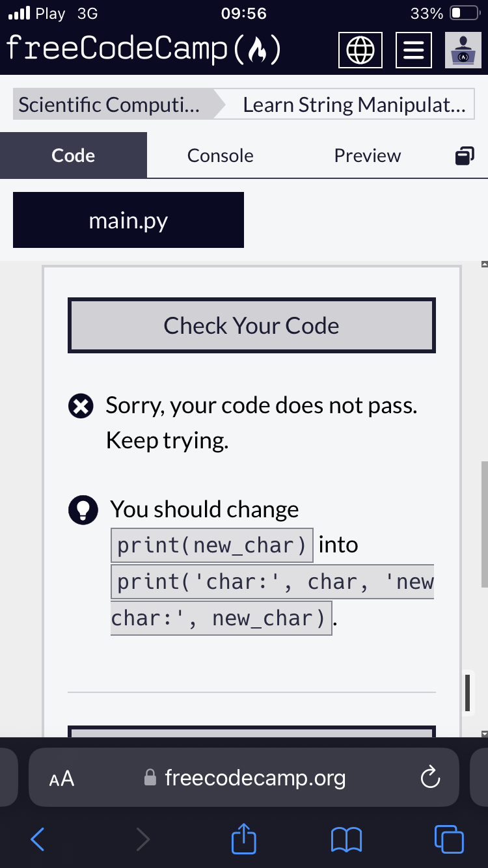The image size is (488, 868).
Task: Go back with Safari back arrow
Action: click(x=38, y=839)
